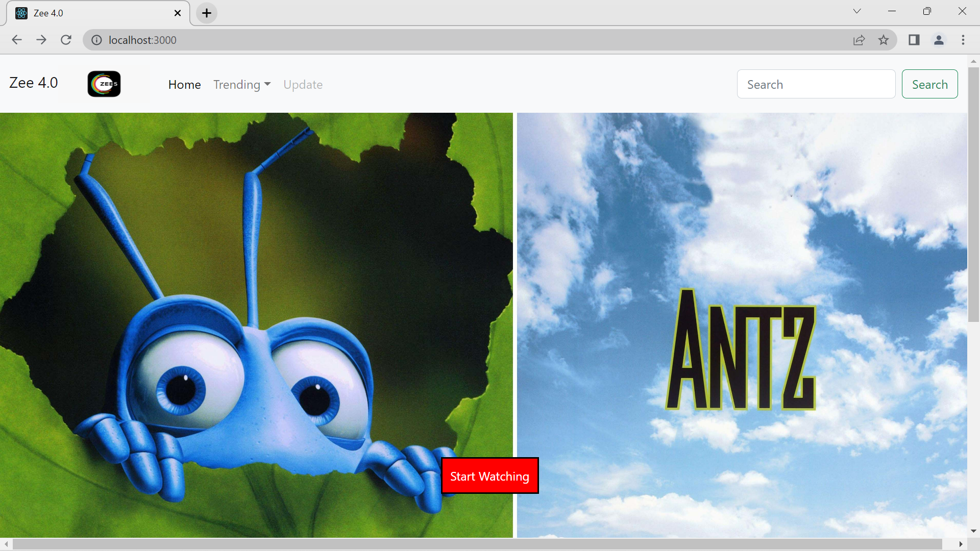Click the scroll left arrow
This screenshot has height=551, width=980.
[6, 544]
